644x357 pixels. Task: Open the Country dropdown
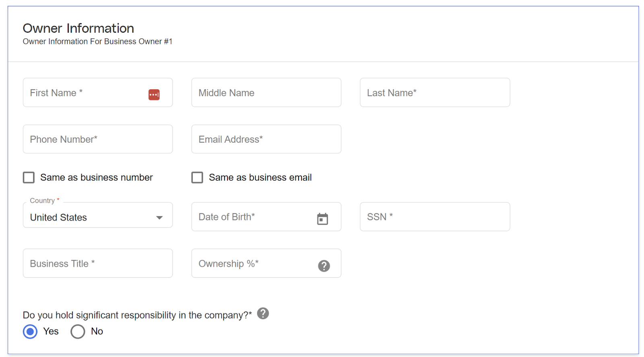[x=98, y=215]
